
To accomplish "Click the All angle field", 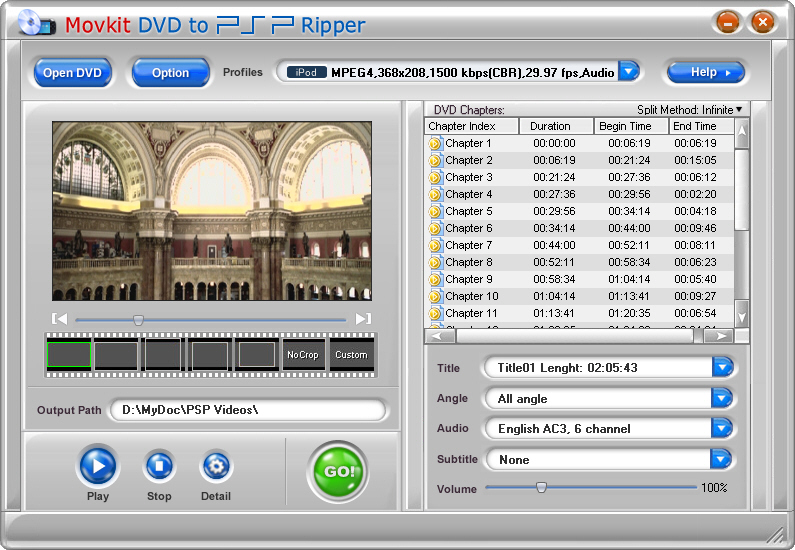I will click(598, 398).
